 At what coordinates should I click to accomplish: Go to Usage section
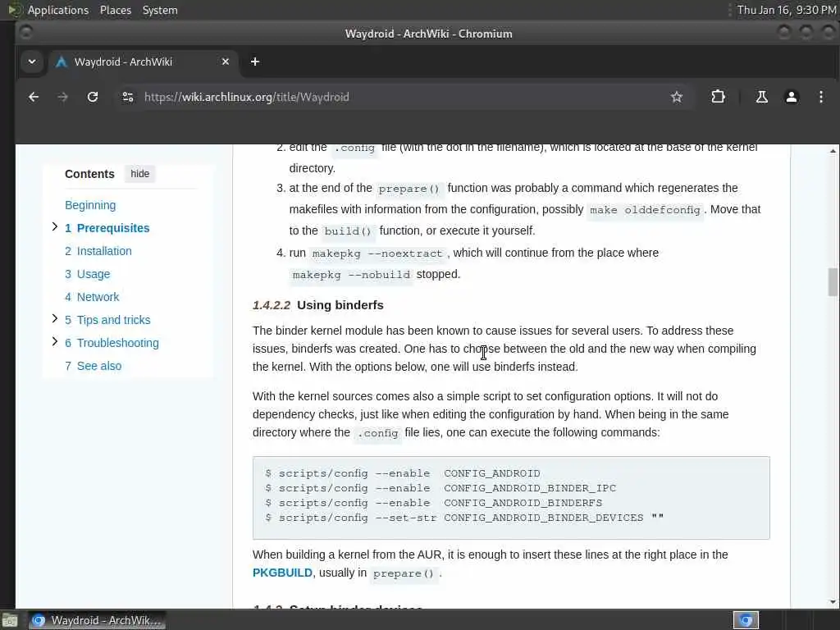(x=87, y=274)
